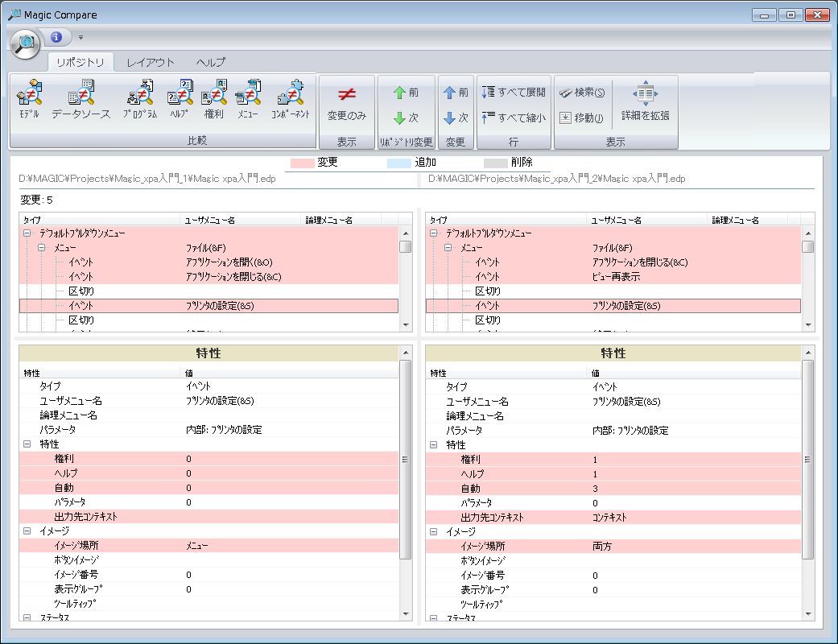Click the タイプ column header in left tree
The height and width of the screenshot is (644, 838).
tap(100, 220)
